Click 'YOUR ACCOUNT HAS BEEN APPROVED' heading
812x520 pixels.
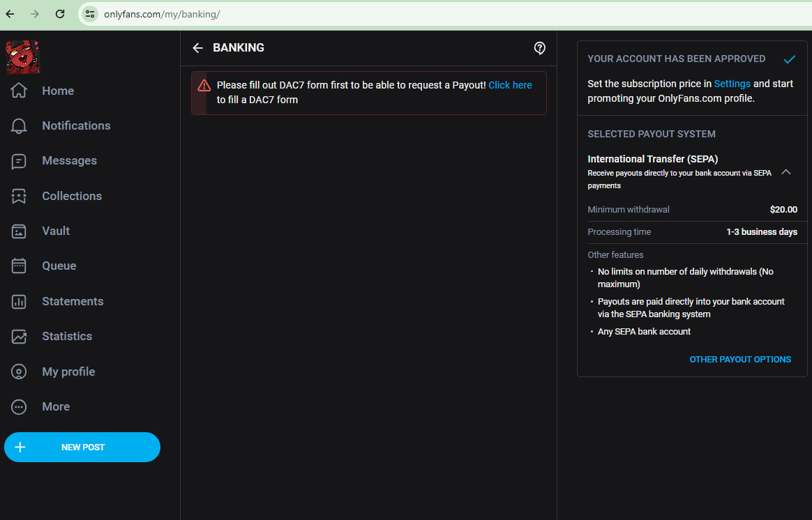coord(677,59)
